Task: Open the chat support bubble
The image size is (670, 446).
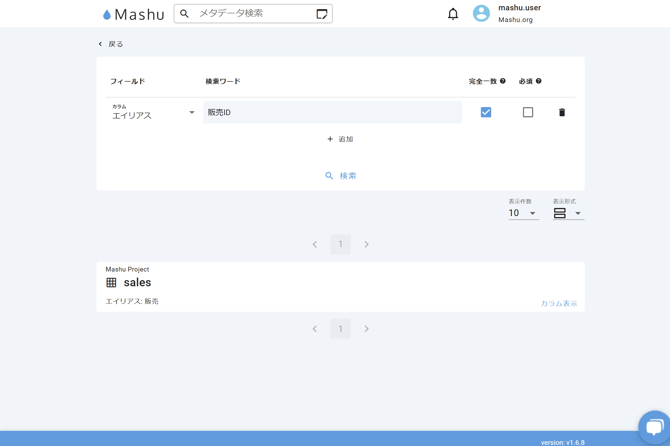Action: [x=654, y=427]
